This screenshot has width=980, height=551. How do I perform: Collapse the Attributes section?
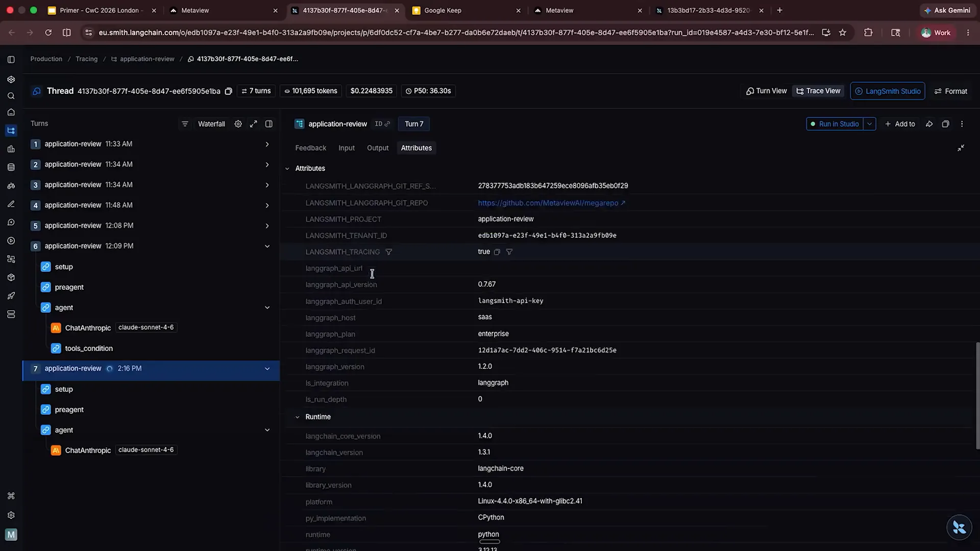[x=287, y=169]
